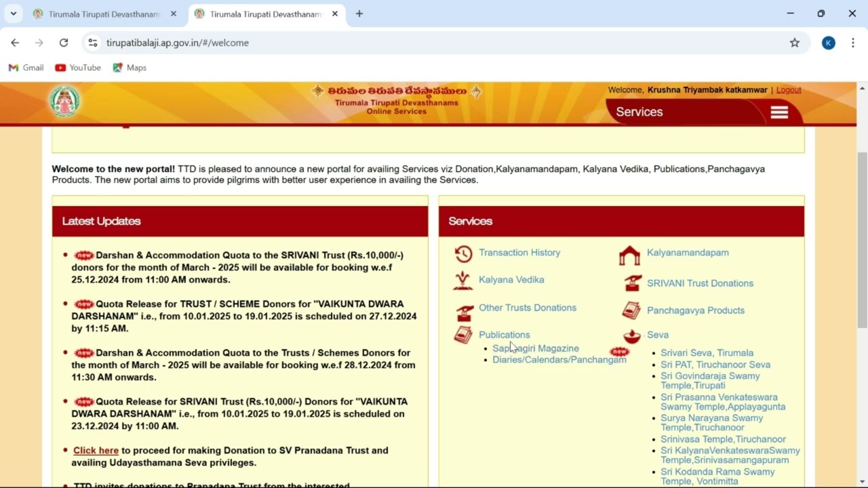Open the tab search dropdown arrow
The image size is (868, 488).
13,14
